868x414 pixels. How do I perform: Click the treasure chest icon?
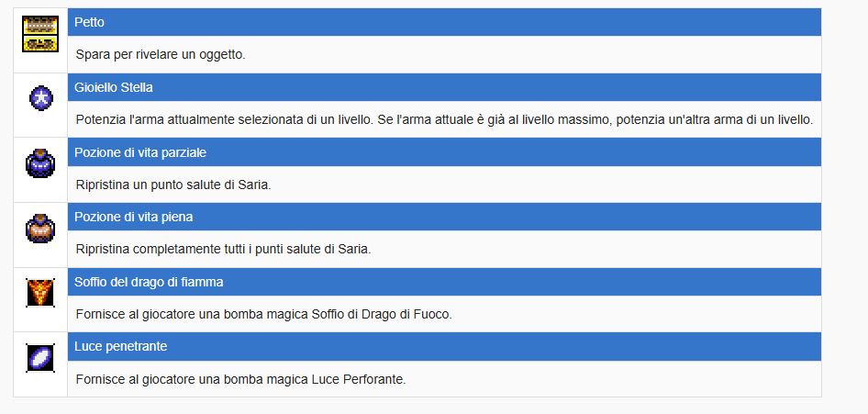pyautogui.click(x=40, y=34)
